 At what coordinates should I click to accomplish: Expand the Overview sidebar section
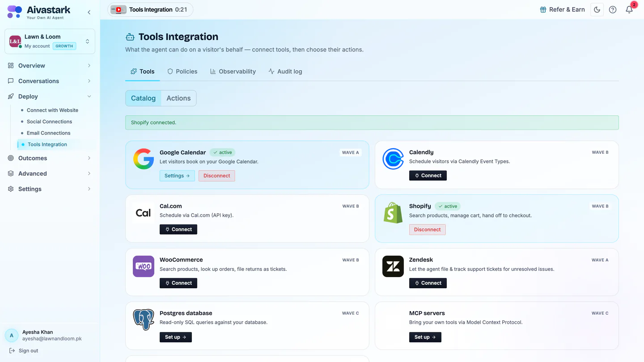[50, 66]
